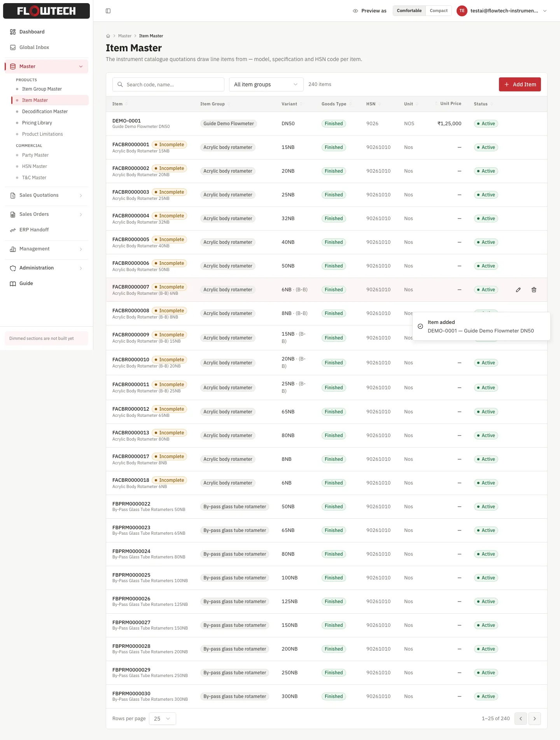Click item code FBPRM0000030

[x=131, y=694]
